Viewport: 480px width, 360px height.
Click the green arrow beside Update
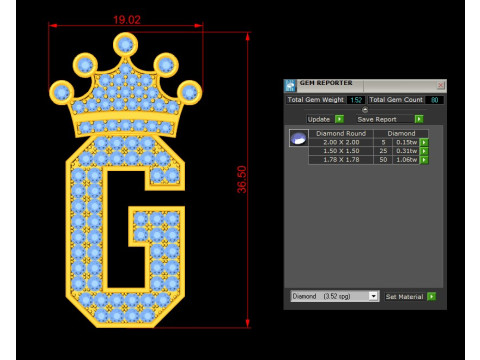coord(339,119)
